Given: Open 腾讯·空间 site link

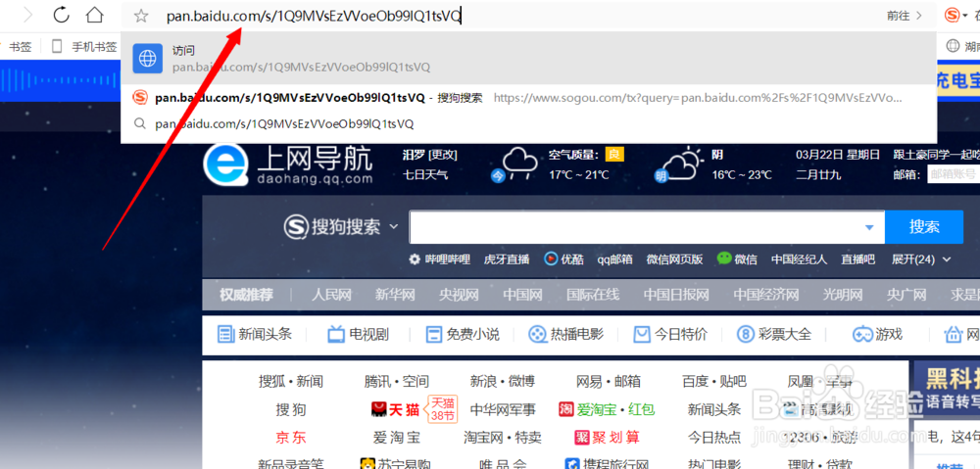Looking at the screenshot, I should [396, 381].
